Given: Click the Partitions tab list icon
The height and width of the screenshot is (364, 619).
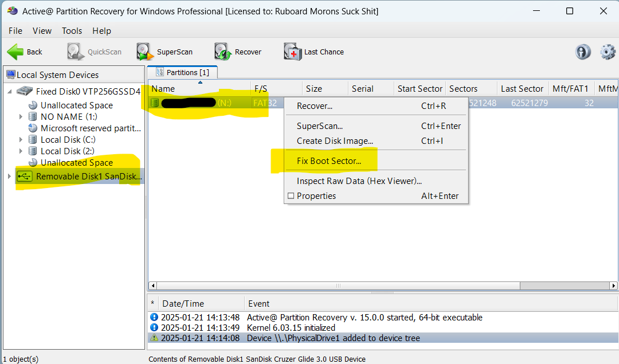Looking at the screenshot, I should point(160,72).
